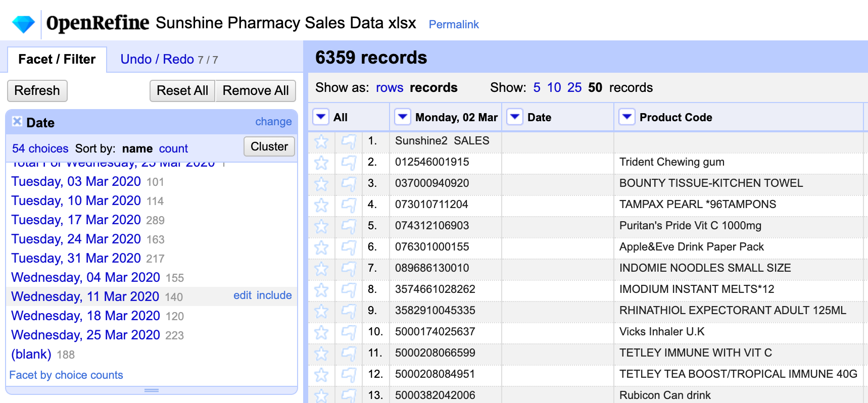Open the All column dropdown menu

(321, 117)
